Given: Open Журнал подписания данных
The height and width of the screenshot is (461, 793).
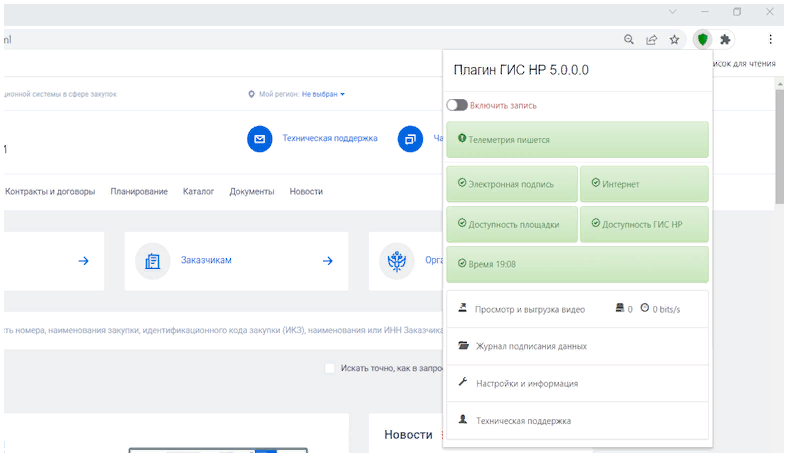Looking at the screenshot, I should click(530, 346).
